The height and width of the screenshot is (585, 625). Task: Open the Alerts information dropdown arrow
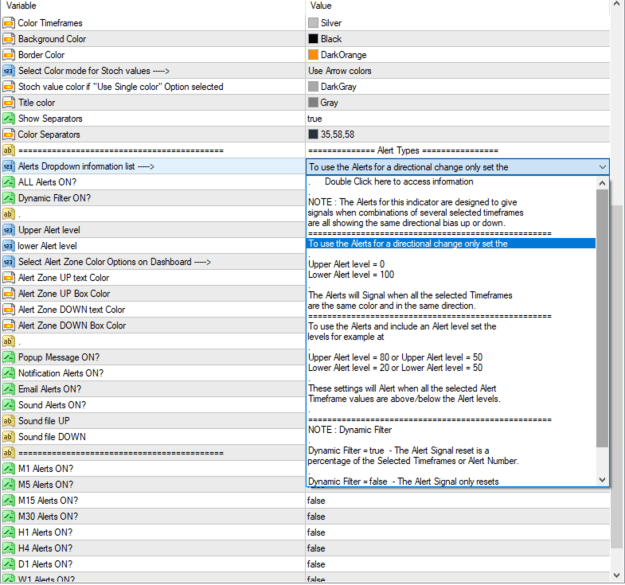[602, 167]
